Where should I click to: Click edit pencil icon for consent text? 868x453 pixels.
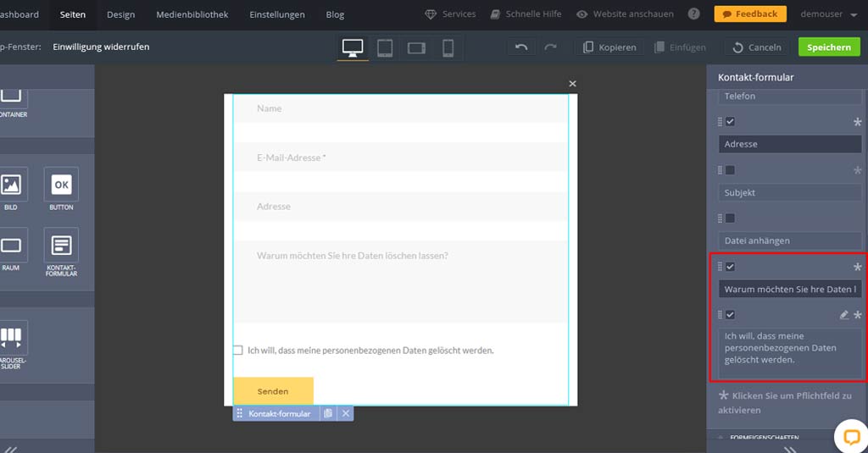pyautogui.click(x=843, y=315)
